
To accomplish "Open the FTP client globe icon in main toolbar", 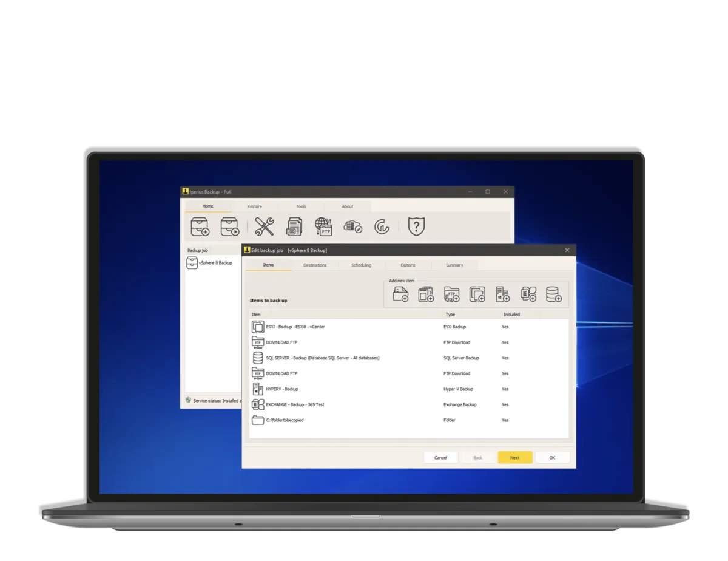I will point(323,227).
